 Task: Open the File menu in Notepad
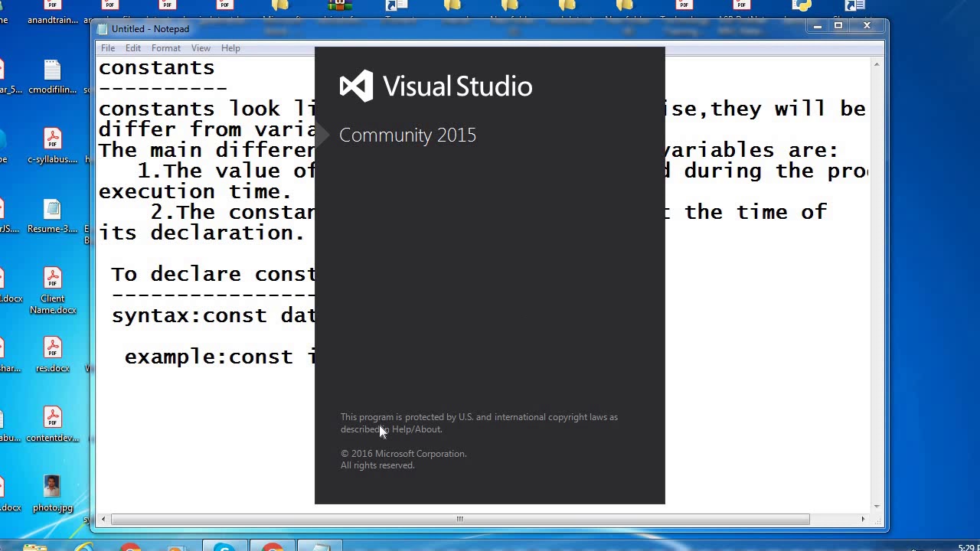point(108,48)
